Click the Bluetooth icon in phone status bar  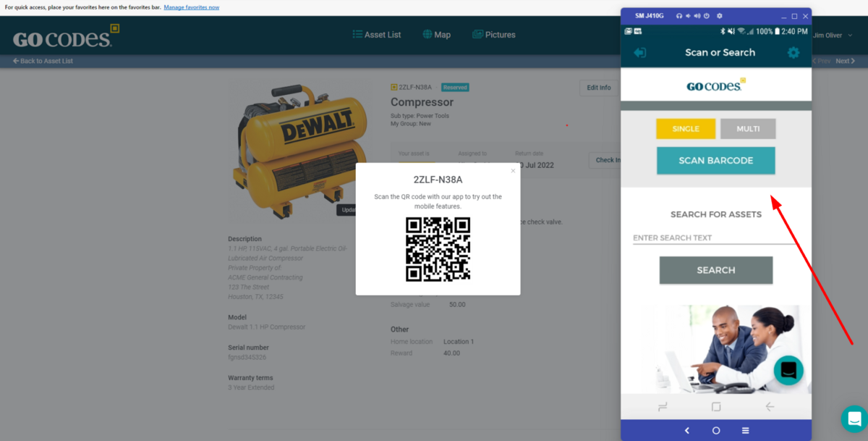722,32
